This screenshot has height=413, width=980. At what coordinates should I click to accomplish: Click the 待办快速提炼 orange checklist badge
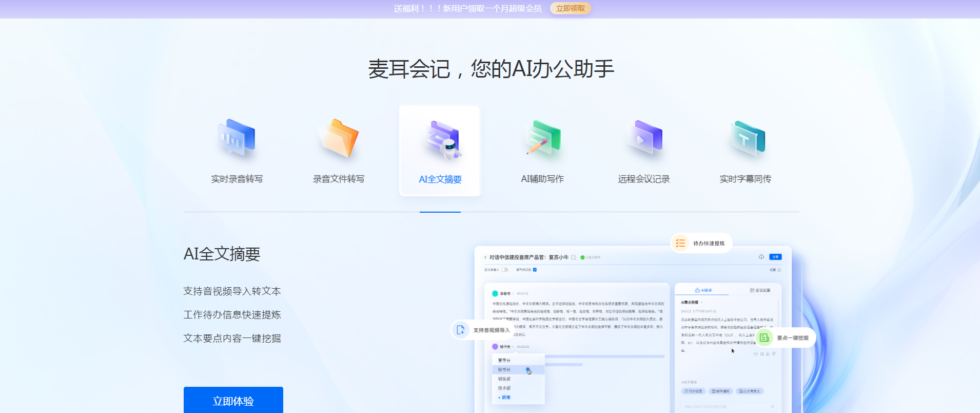[x=701, y=243]
